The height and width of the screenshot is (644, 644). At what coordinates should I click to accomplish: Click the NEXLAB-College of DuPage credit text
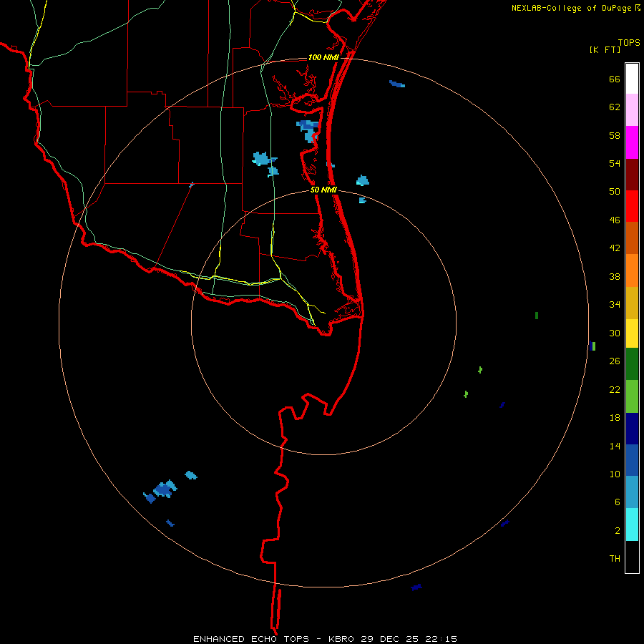(x=572, y=8)
